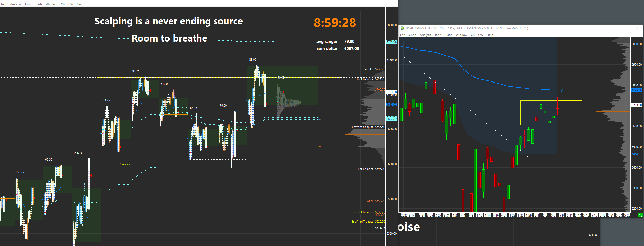Minimize the D1 rth ESM25 daily chart window

(614, 28)
